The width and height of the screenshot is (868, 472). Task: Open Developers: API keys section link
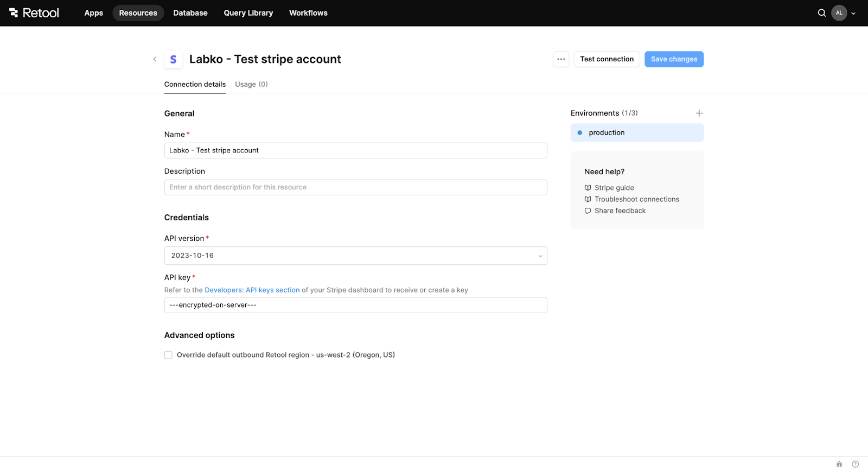click(x=252, y=290)
